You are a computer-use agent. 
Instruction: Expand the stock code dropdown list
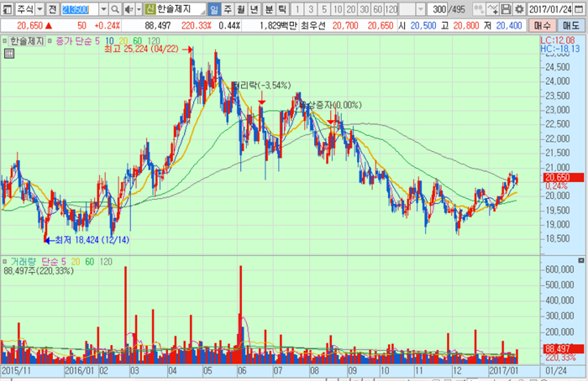(100, 9)
